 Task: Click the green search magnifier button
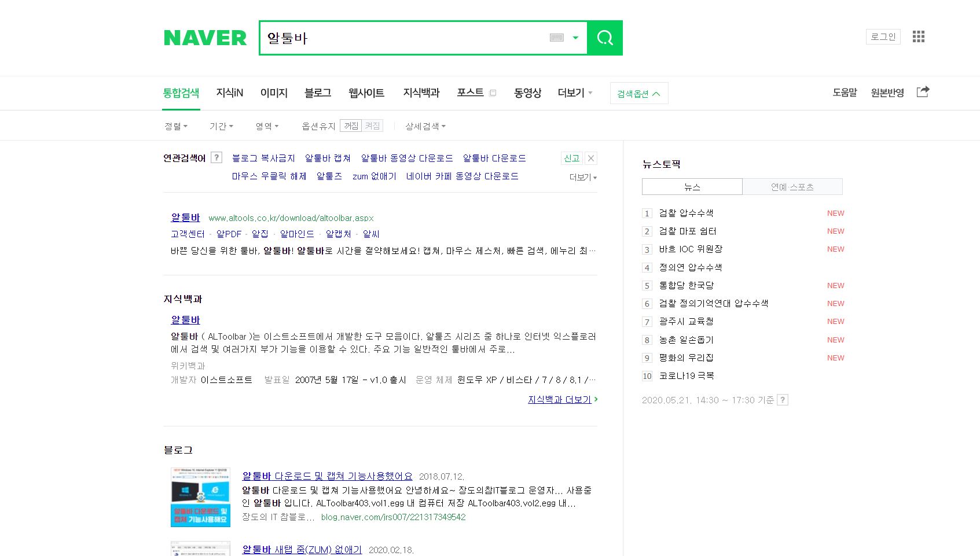[x=605, y=38]
